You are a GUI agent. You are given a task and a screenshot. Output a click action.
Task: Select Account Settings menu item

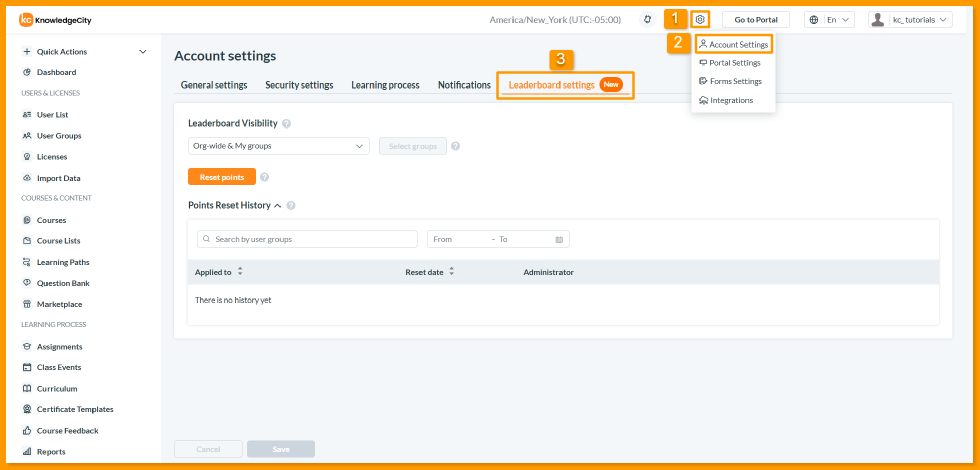pos(734,45)
